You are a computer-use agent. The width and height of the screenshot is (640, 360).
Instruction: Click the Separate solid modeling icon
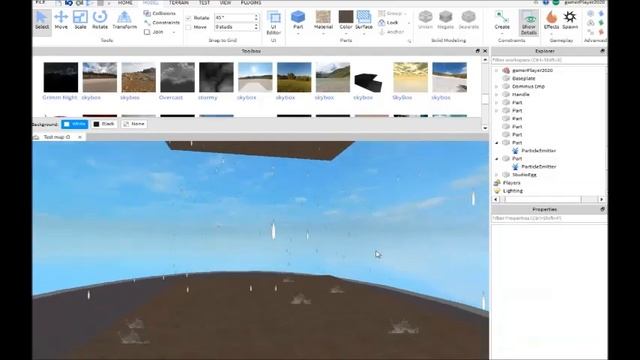point(469,20)
